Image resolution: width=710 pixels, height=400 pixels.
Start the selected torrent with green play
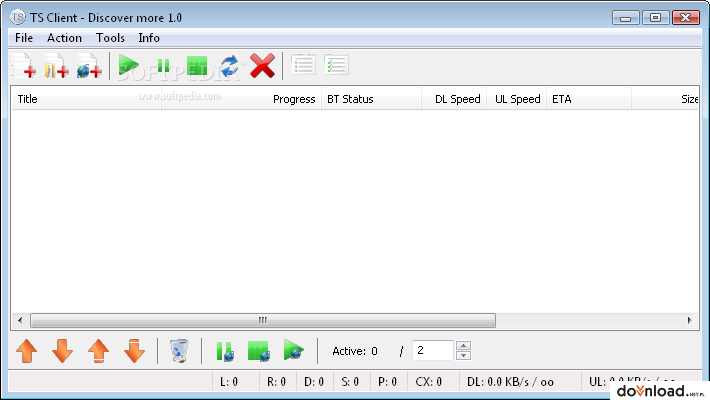coord(128,66)
